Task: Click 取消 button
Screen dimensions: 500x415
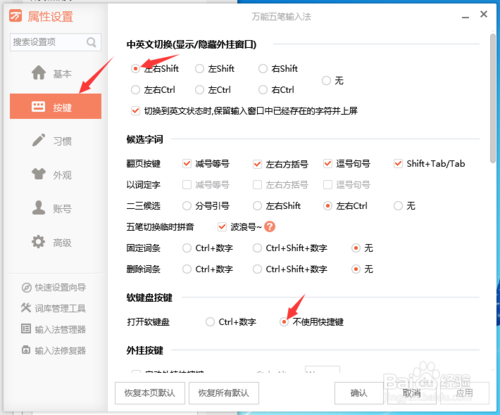Action: click(412, 393)
